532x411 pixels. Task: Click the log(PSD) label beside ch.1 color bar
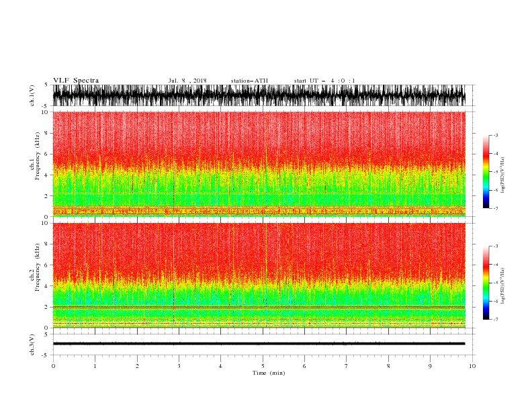503,175
